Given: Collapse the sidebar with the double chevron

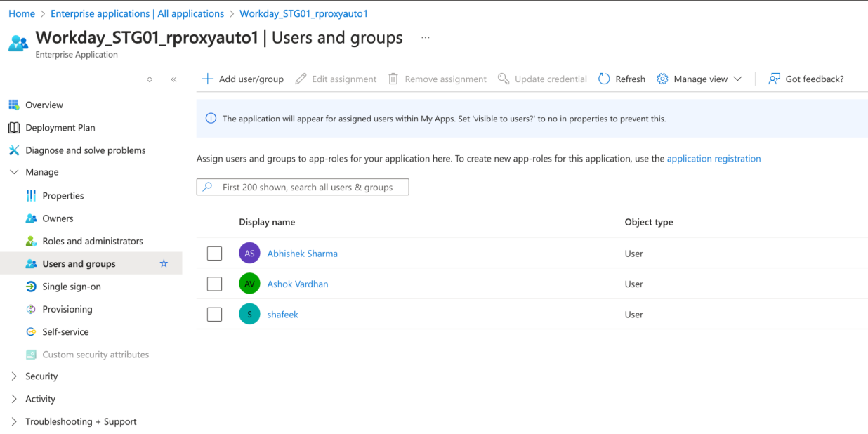Looking at the screenshot, I should click(173, 79).
